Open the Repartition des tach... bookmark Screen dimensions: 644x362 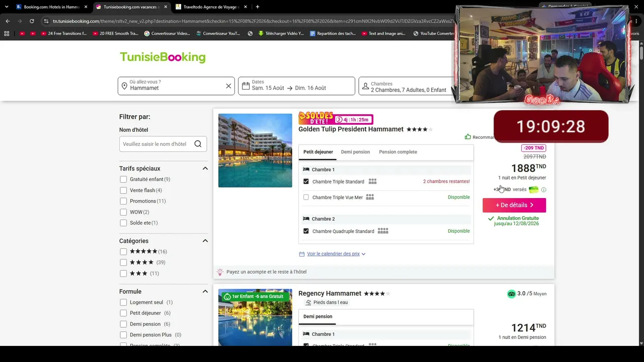tap(334, 34)
